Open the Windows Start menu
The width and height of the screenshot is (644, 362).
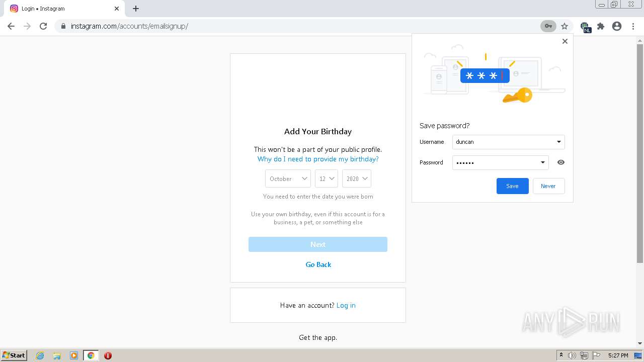click(x=14, y=355)
